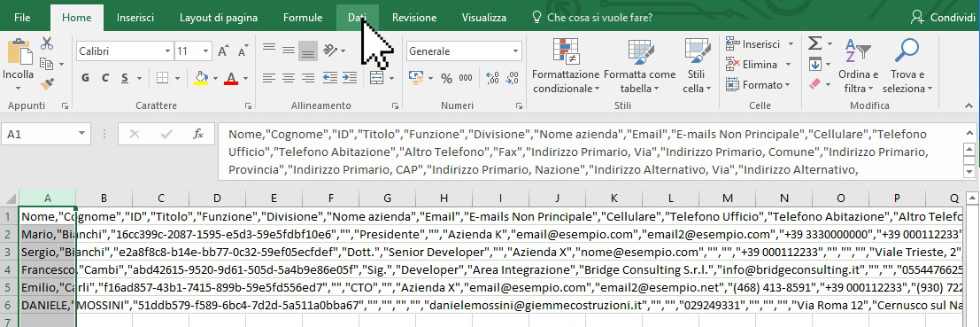
Task: Open the font size 11 dropdown
Action: 206,51
